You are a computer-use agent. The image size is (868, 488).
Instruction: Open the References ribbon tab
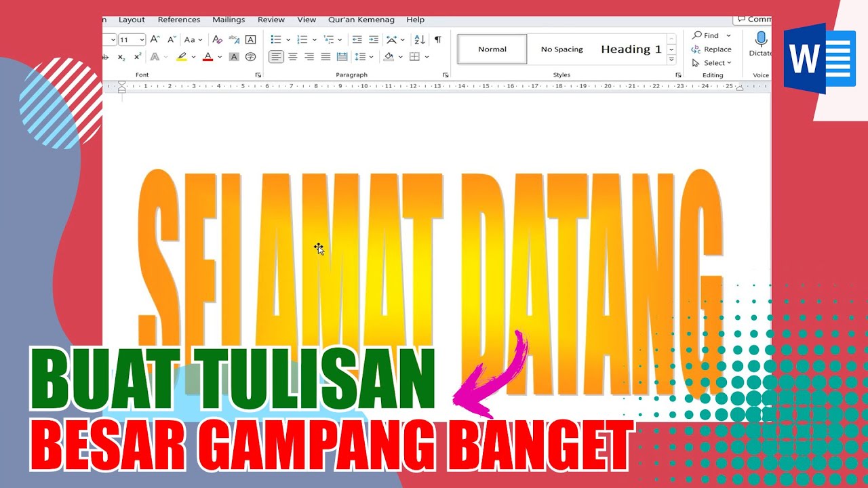pyautogui.click(x=179, y=20)
